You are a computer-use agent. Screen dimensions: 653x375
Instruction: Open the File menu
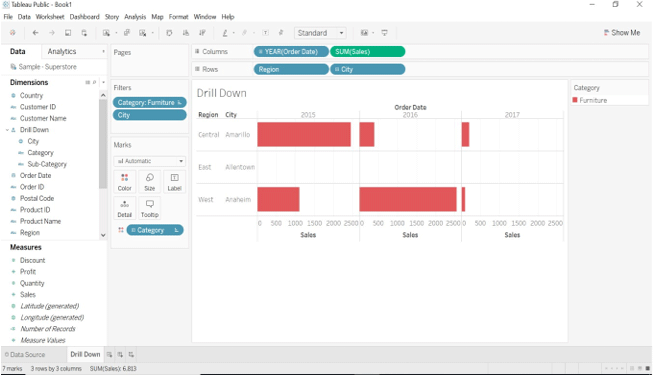pos(8,17)
